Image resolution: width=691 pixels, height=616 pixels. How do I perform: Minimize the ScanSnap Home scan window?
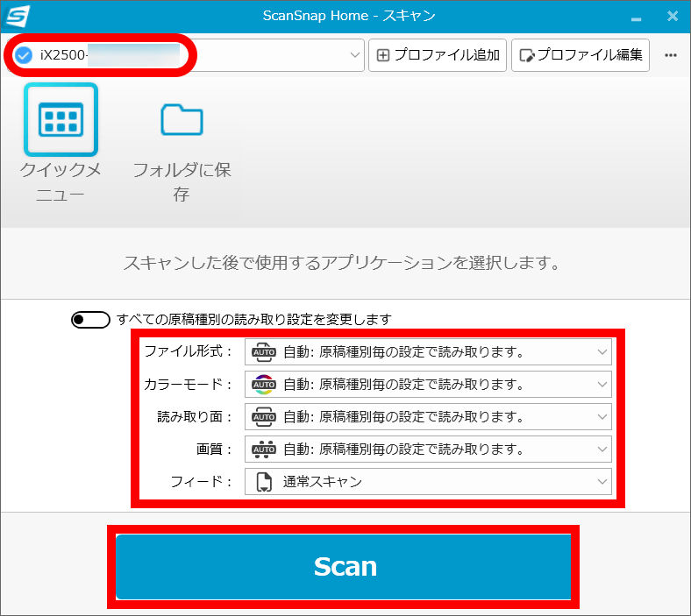click(x=636, y=18)
